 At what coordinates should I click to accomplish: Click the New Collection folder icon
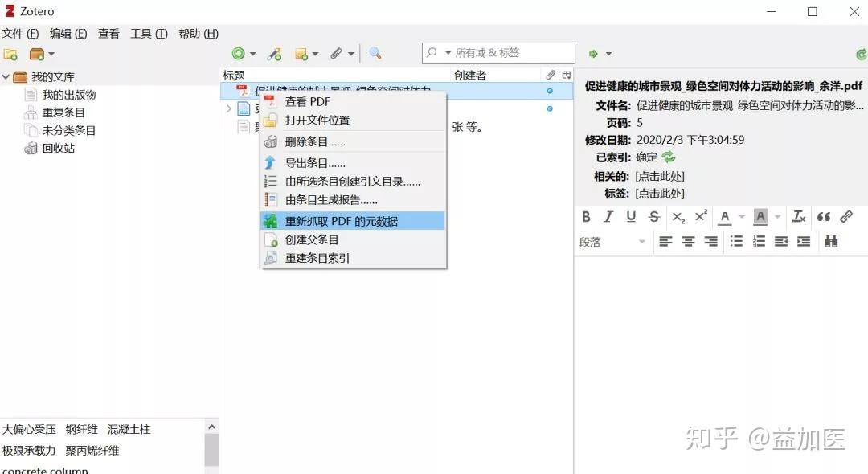click(10, 54)
